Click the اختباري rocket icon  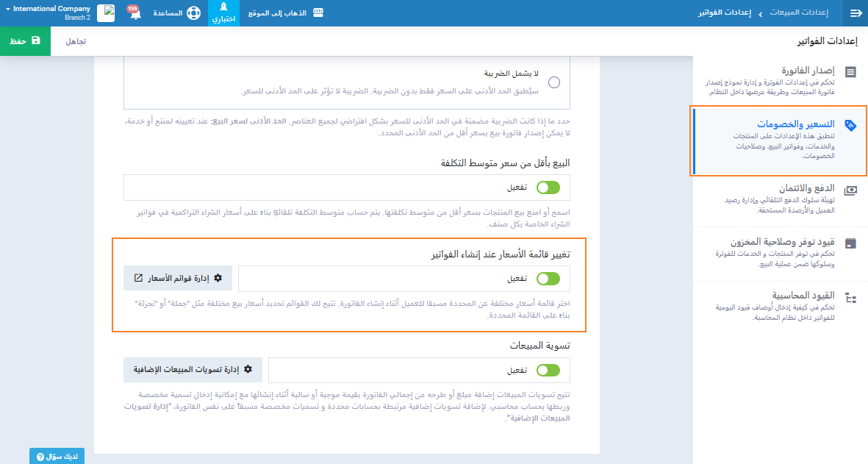pos(224,8)
